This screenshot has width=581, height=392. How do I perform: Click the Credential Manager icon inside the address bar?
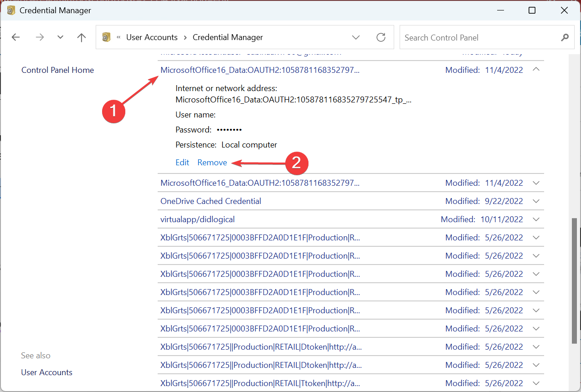point(106,37)
